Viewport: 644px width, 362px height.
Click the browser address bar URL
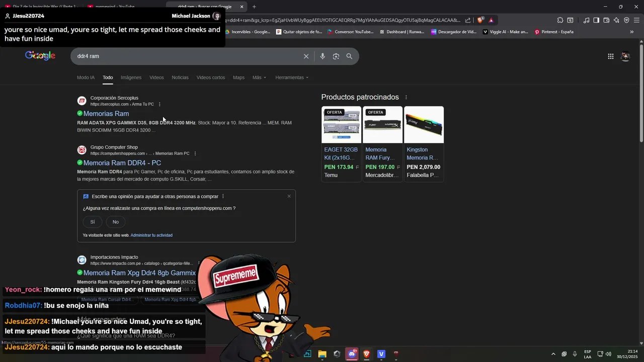coord(342,20)
